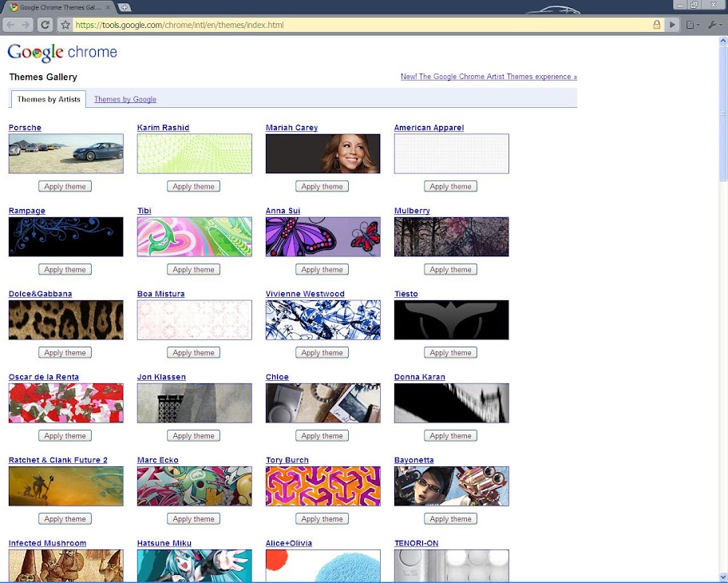The width and height of the screenshot is (728, 583).
Task: Go back using the browser back arrow
Action: point(10,25)
